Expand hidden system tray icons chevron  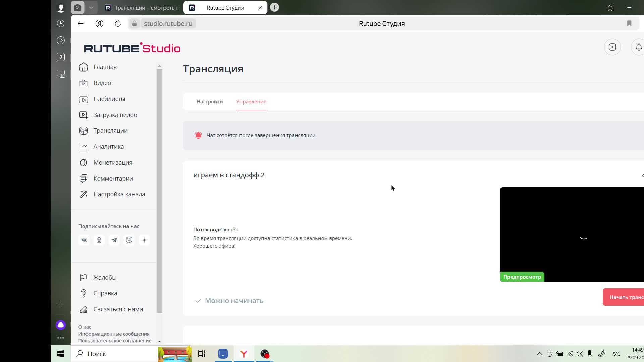pyautogui.click(x=540, y=354)
